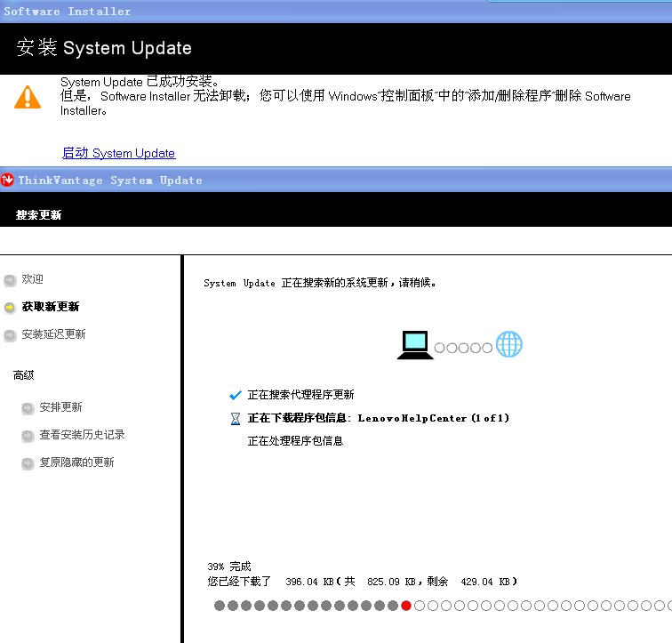The image size is (672, 643).
Task: Click the 搜索更新 header text
Action: click(x=38, y=214)
